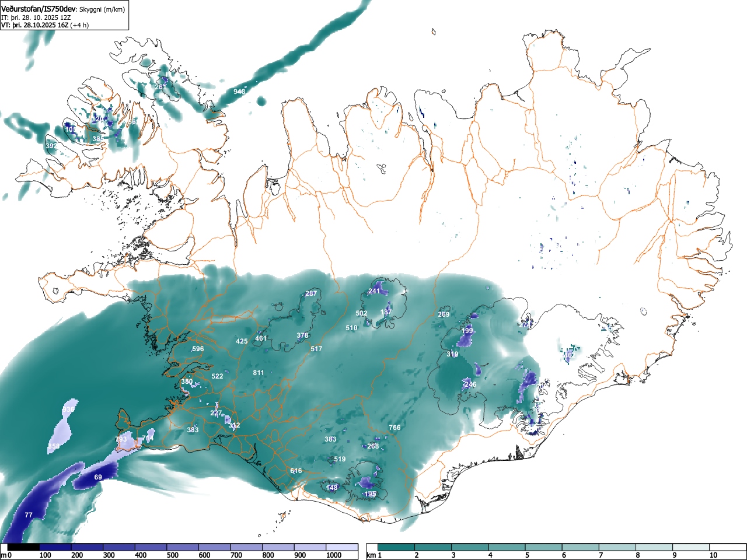This screenshot has height=560, width=747.
Task: Click the '10' label on the km legend
Action: click(713, 556)
